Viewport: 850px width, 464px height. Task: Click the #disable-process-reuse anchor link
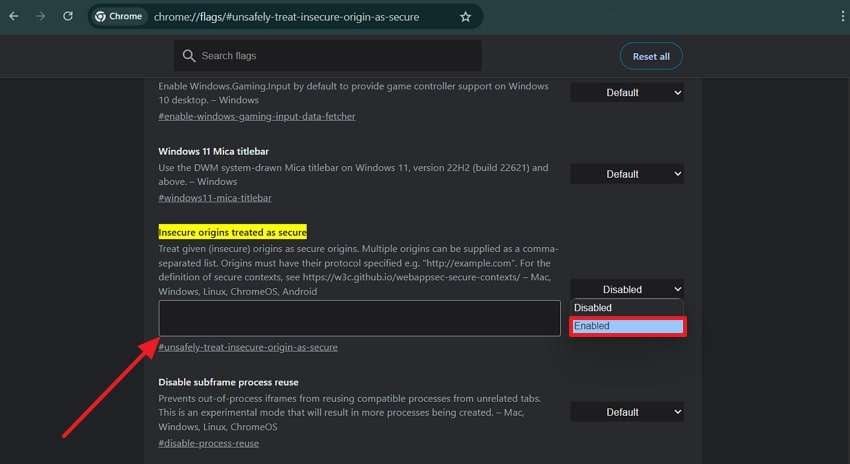(x=209, y=443)
